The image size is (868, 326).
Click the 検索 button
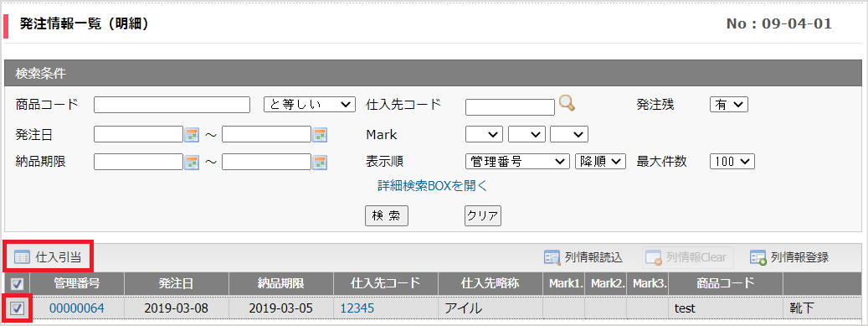[x=387, y=215]
